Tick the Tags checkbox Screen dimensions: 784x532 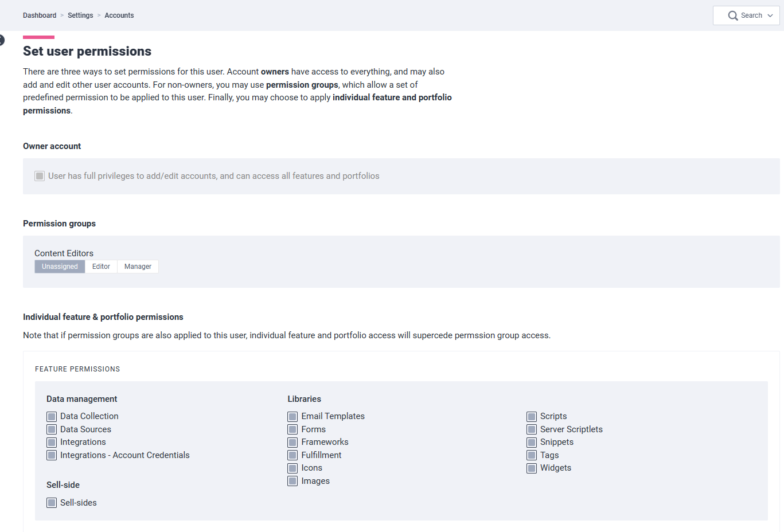(532, 455)
